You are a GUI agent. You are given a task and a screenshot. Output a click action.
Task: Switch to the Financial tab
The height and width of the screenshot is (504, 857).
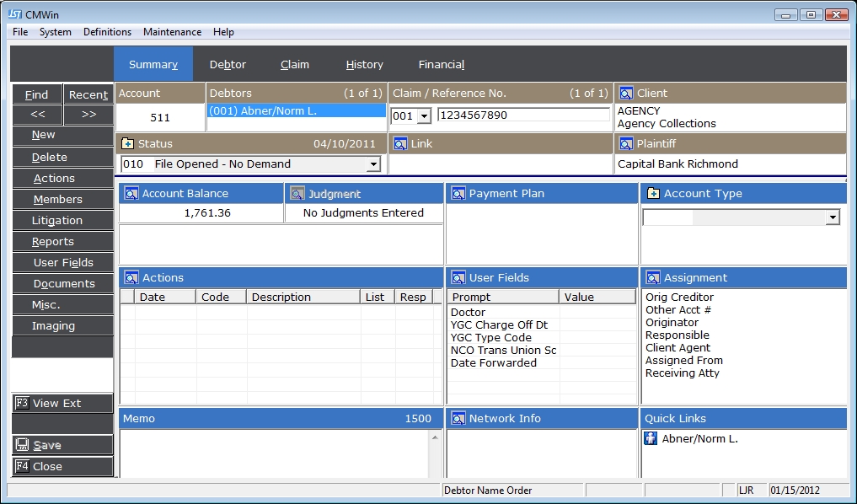(441, 65)
